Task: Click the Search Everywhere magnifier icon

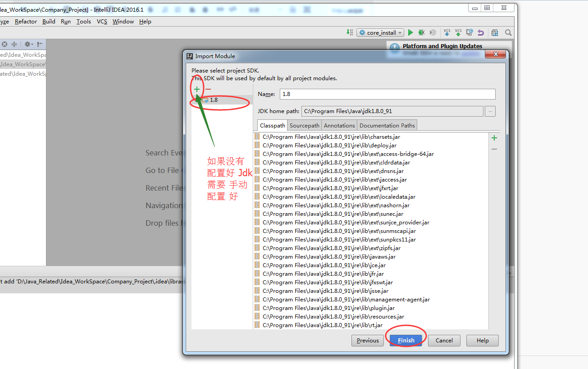Action: [x=508, y=32]
